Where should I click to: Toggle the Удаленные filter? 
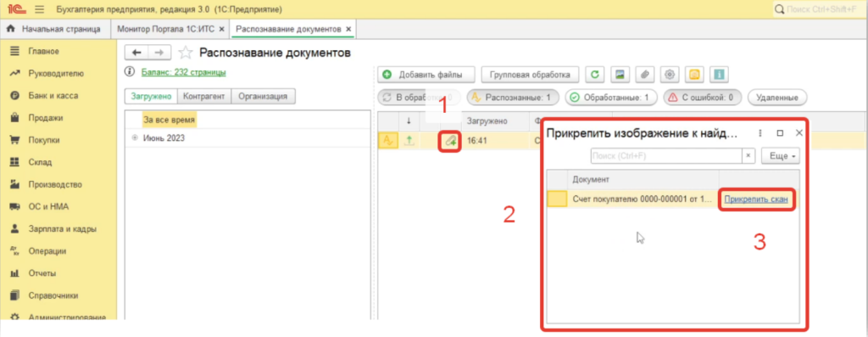pos(777,98)
